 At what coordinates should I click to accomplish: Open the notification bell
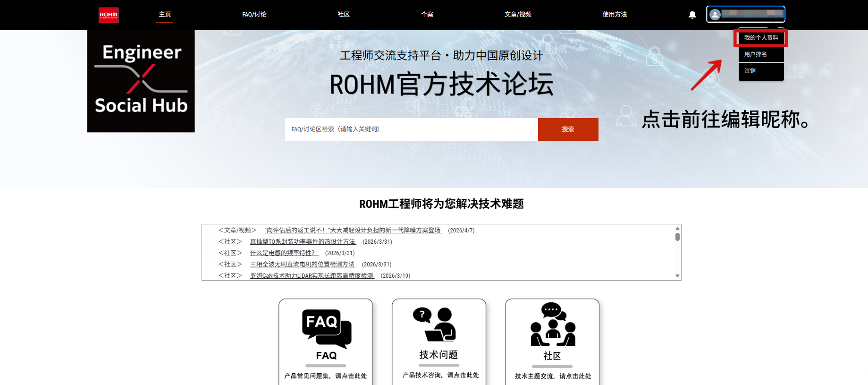[x=692, y=15]
